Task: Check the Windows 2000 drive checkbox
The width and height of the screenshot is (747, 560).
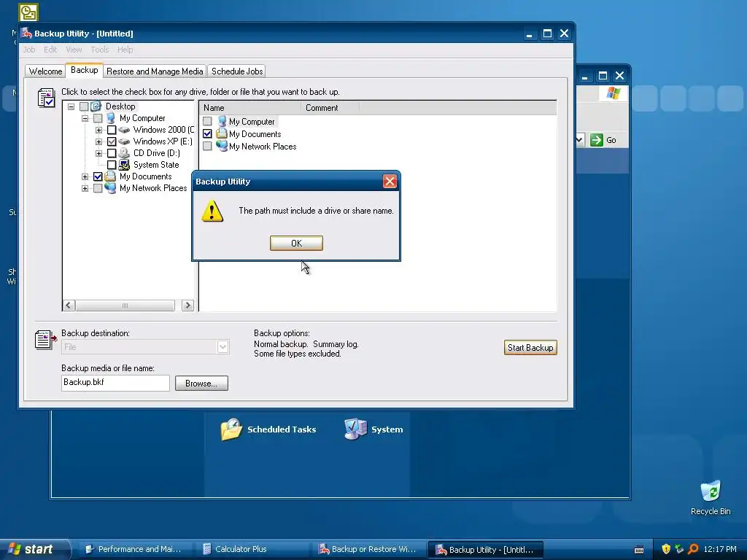Action: (x=112, y=130)
